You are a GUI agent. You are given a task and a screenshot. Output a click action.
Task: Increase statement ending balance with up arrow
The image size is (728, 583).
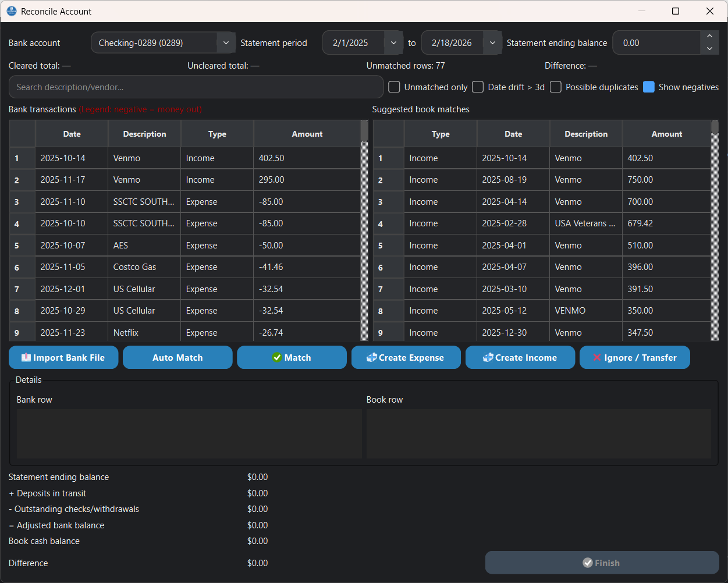709,37
